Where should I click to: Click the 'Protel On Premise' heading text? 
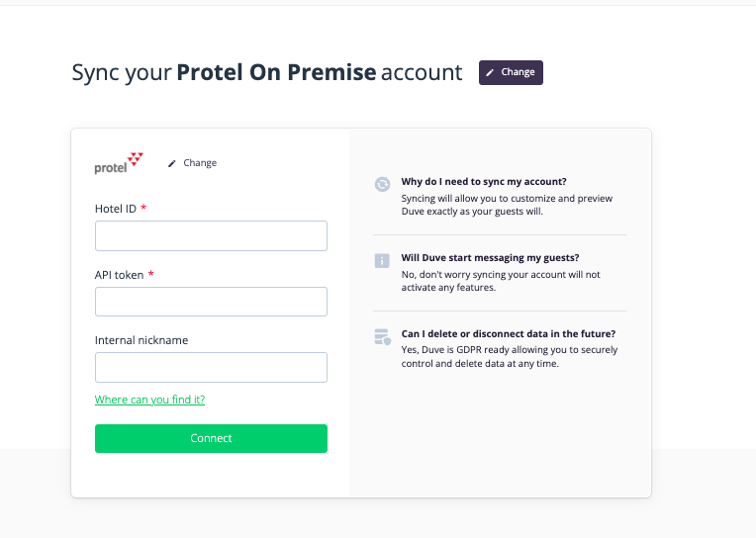tap(276, 72)
